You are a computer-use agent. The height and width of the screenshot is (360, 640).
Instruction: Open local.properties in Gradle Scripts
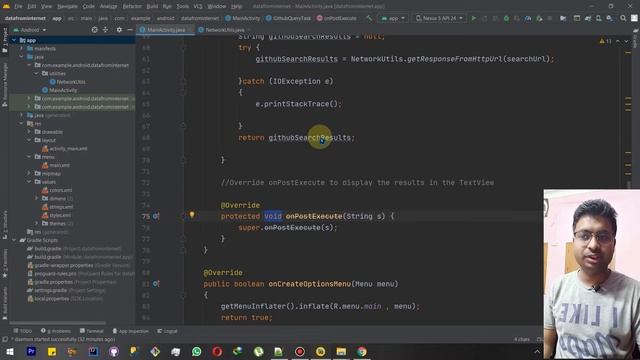point(51,299)
